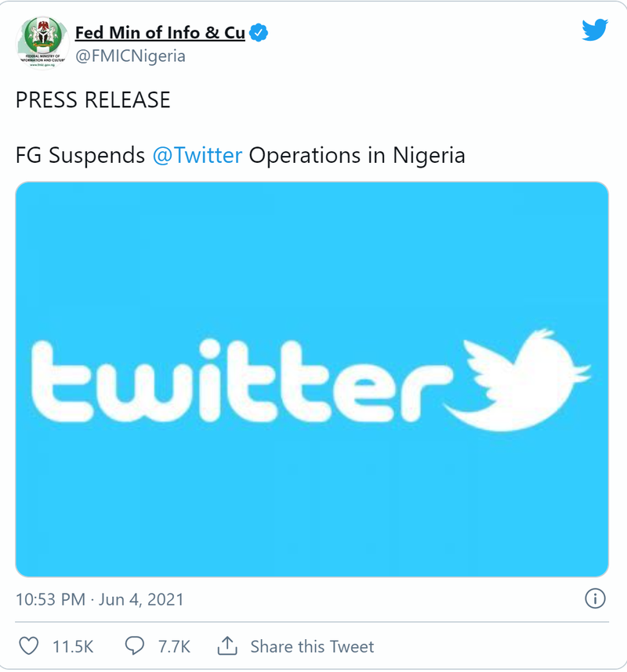The image size is (627, 672).
Task: Open the Twitter info circle icon
Action: click(595, 599)
